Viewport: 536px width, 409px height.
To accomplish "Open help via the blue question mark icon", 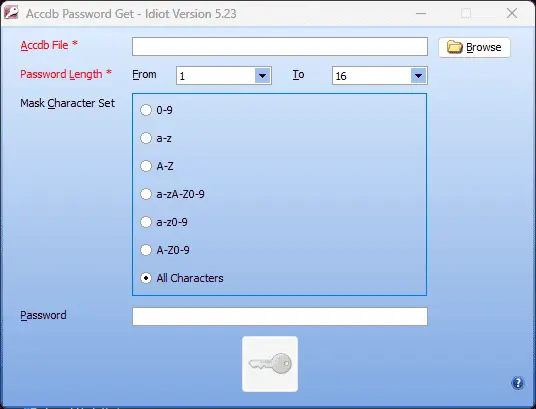I will coord(518,383).
